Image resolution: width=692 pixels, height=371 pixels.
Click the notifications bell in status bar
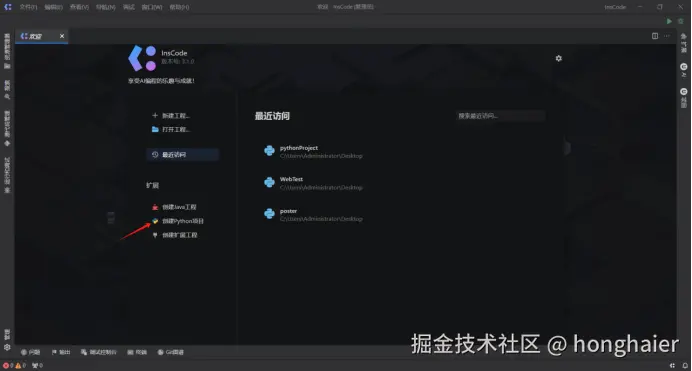point(685,366)
